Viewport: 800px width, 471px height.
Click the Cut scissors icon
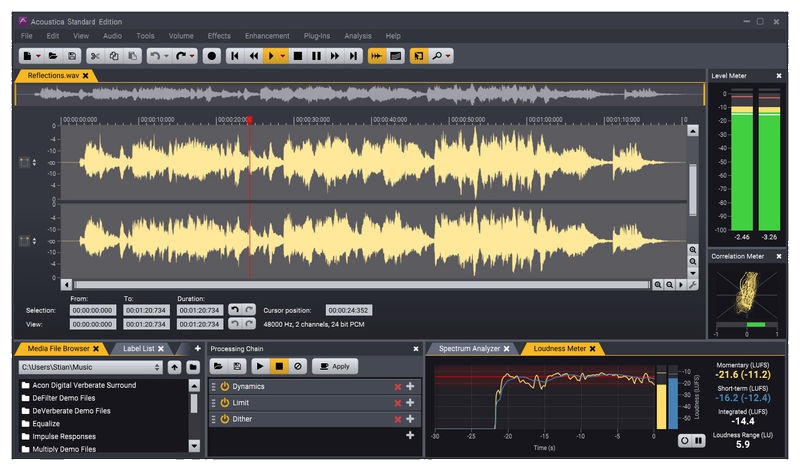click(x=95, y=56)
